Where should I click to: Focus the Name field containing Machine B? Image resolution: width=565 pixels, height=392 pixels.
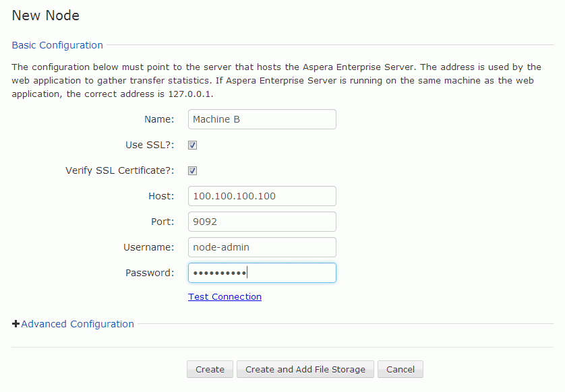tap(262, 119)
